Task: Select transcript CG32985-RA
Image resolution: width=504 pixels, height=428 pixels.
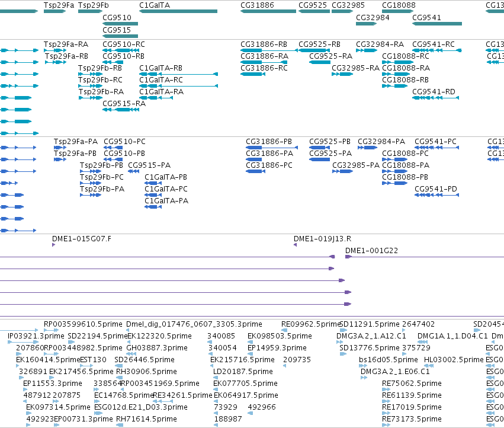Action: tap(355, 68)
